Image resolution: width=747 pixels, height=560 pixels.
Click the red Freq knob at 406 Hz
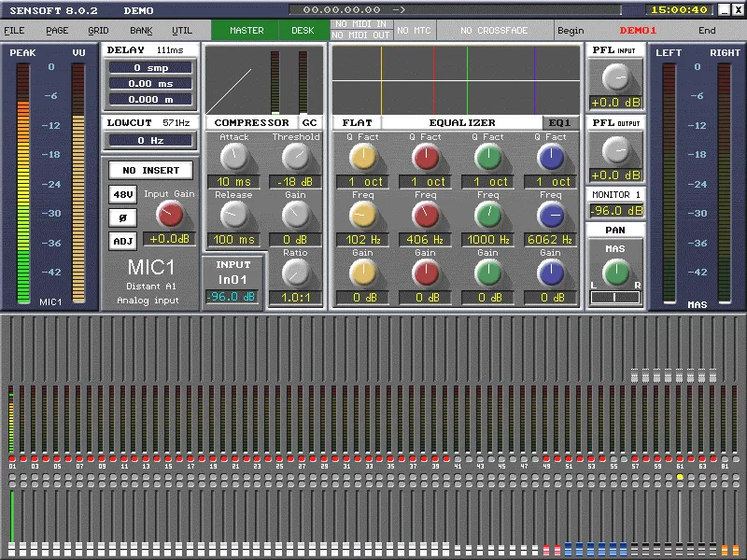[426, 216]
